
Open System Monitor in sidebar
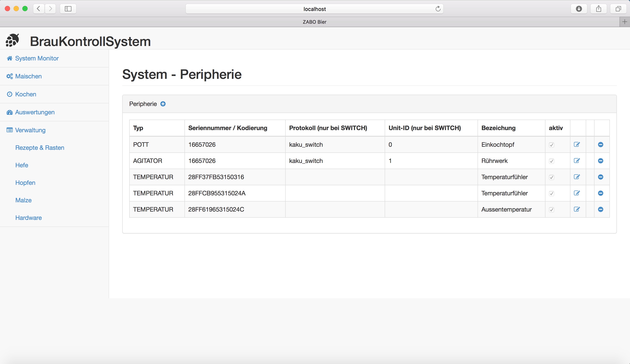tap(37, 58)
